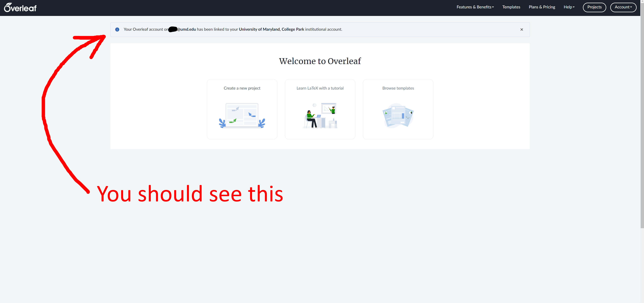Click the Welcome to Overleaf heading
This screenshot has width=644, height=303.
320,61
